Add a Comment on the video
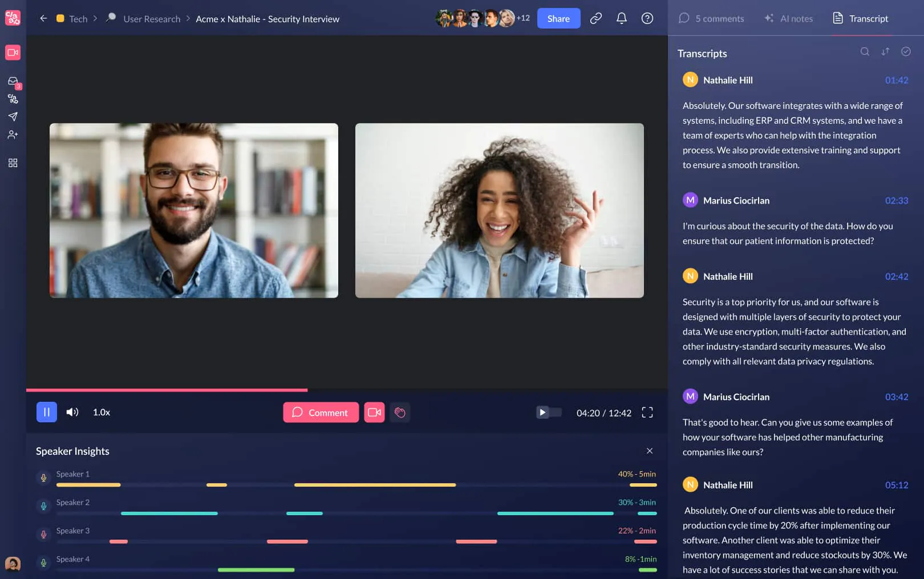This screenshot has height=579, width=924. coord(321,412)
